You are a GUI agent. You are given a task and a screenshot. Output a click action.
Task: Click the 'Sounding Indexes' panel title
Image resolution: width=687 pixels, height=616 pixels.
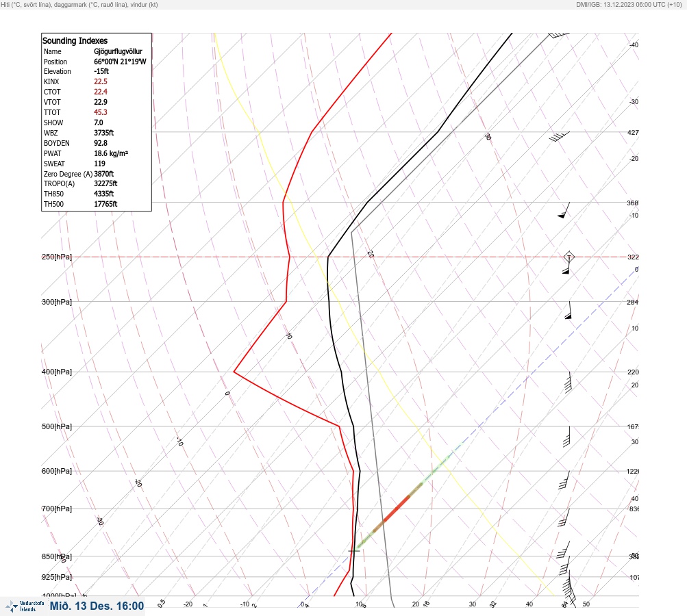(x=75, y=40)
